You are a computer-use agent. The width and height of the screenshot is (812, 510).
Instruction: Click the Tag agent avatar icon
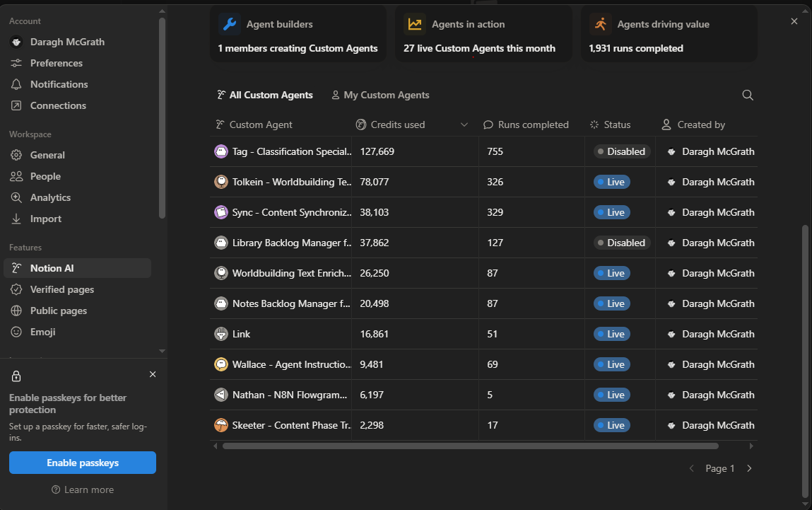click(221, 152)
